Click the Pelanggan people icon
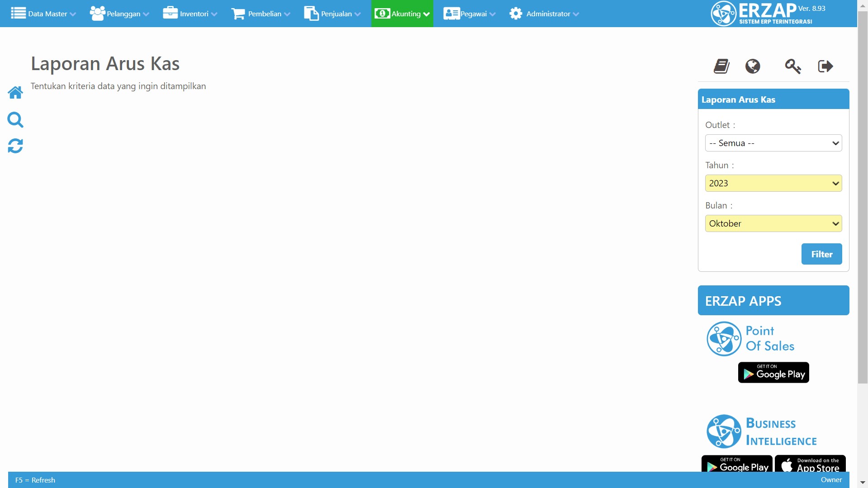This screenshot has height=488, width=868. click(x=97, y=13)
